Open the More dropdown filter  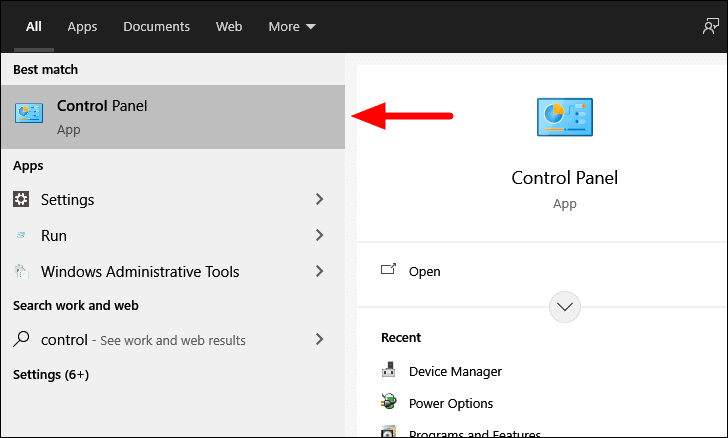292,26
